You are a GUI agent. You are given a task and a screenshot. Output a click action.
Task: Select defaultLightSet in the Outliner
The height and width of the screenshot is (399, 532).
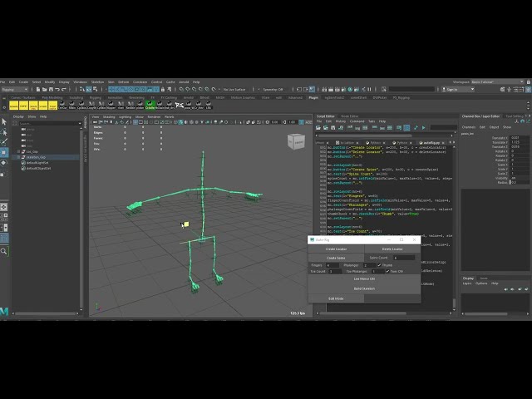coord(38,163)
